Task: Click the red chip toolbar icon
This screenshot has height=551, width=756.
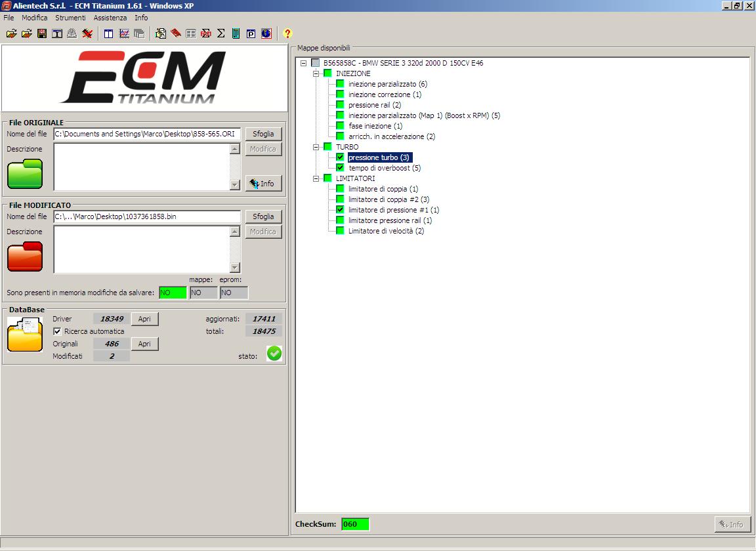Action: [x=176, y=33]
